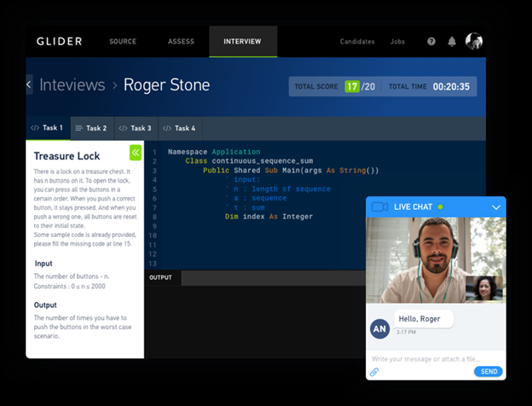Viewport: 532px width, 406px height.
Task: Click the Constraints line 0 ≤ n ≤ 2000
Action: point(70,287)
